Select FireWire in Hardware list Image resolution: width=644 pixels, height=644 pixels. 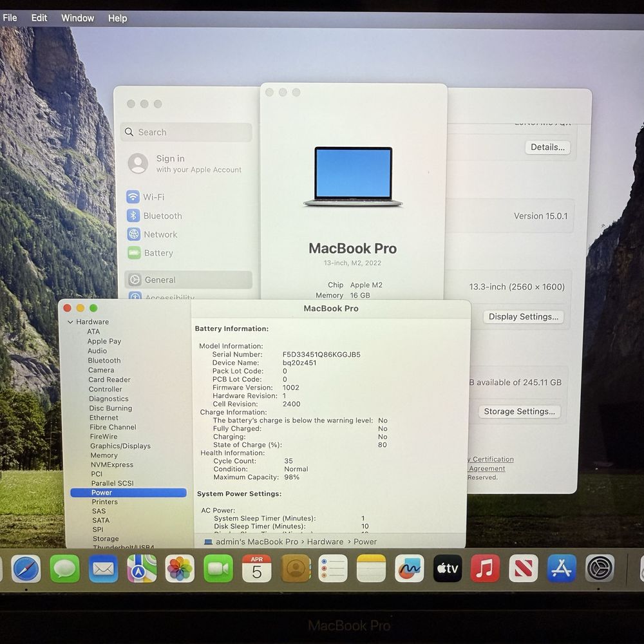104,437
